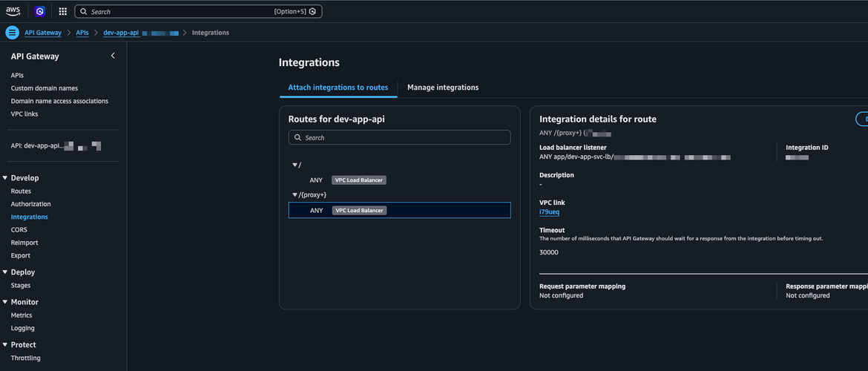This screenshot has width=868, height=371.
Task: Open the AWS console home logo
Action: pos(13,11)
